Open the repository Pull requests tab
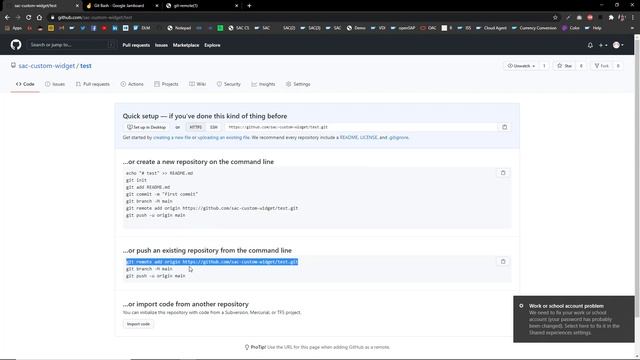Viewport: 640px width, 360px height. 93,84
